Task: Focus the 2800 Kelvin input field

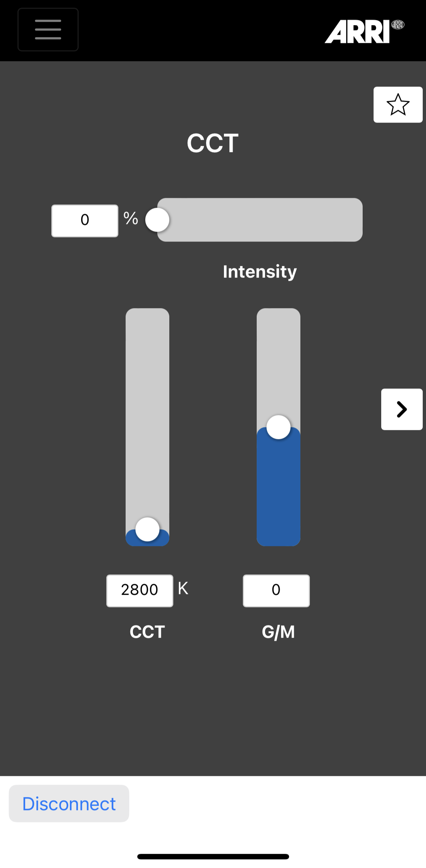Action: coord(139,590)
